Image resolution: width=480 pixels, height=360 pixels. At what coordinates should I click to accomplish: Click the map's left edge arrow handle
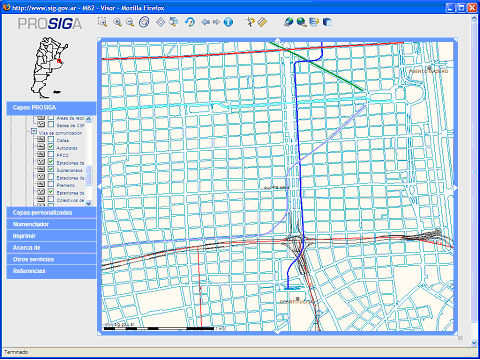[x=100, y=187]
